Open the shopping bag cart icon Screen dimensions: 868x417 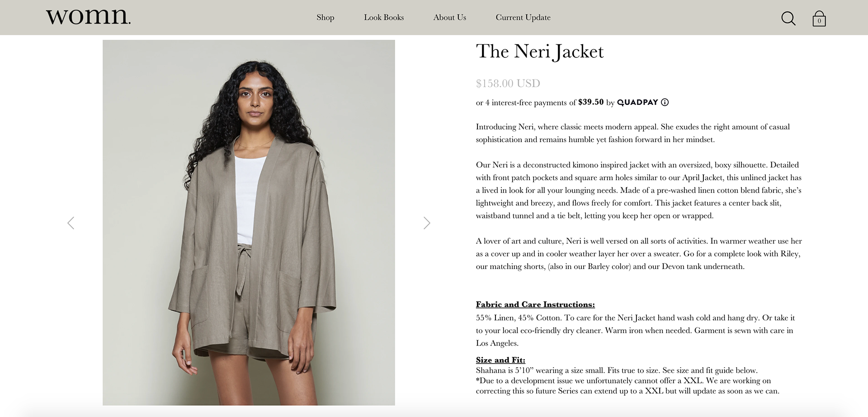[819, 19]
